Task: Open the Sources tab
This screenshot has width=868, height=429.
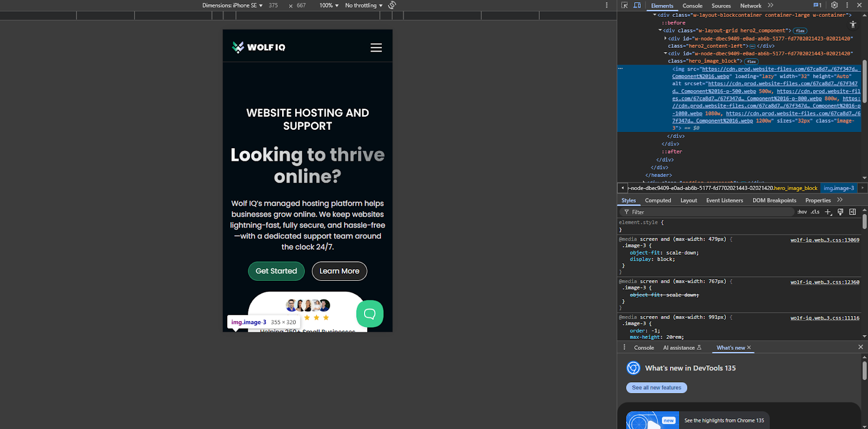Action: (721, 6)
